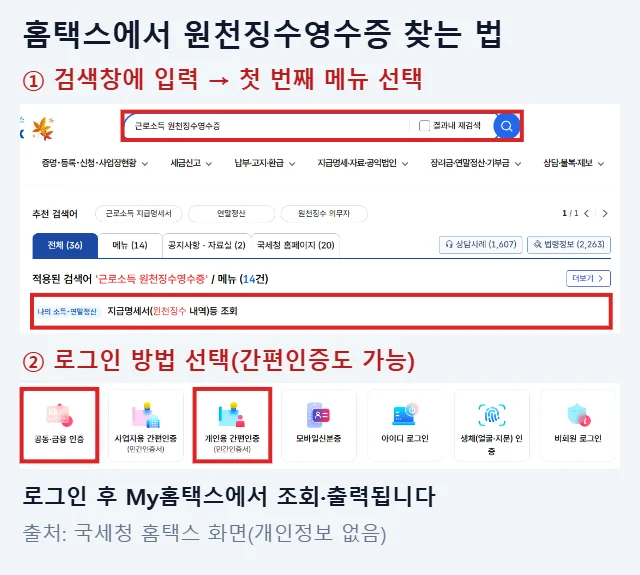This screenshot has height=575, width=640.
Task: Toggle the 결과내 재검색 checkbox
Action: click(424, 126)
